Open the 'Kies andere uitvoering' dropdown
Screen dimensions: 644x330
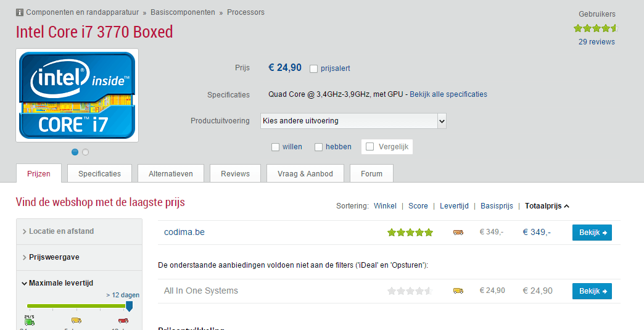(x=353, y=121)
